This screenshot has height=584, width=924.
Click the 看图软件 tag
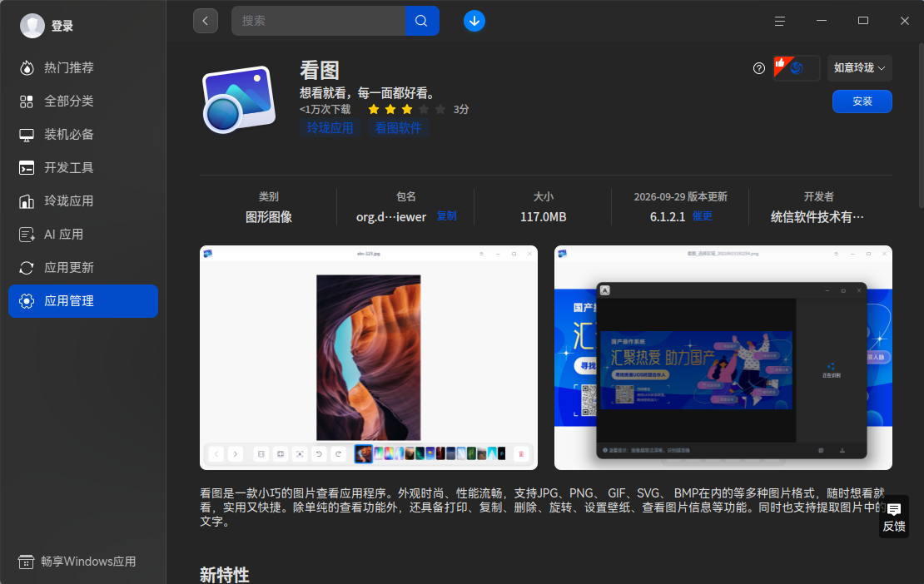tap(399, 128)
